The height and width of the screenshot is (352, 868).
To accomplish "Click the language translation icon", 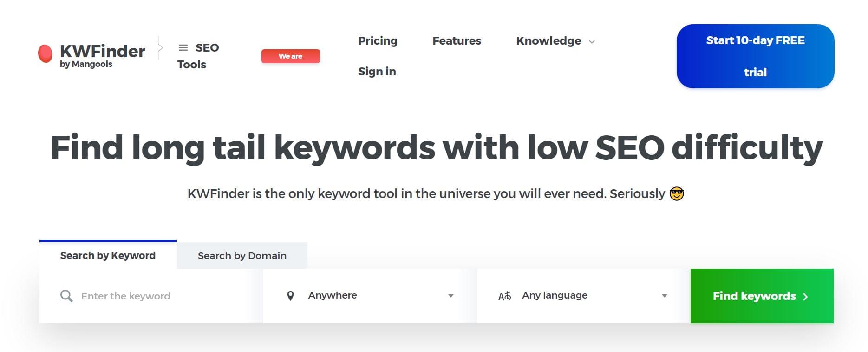I will pos(504,296).
